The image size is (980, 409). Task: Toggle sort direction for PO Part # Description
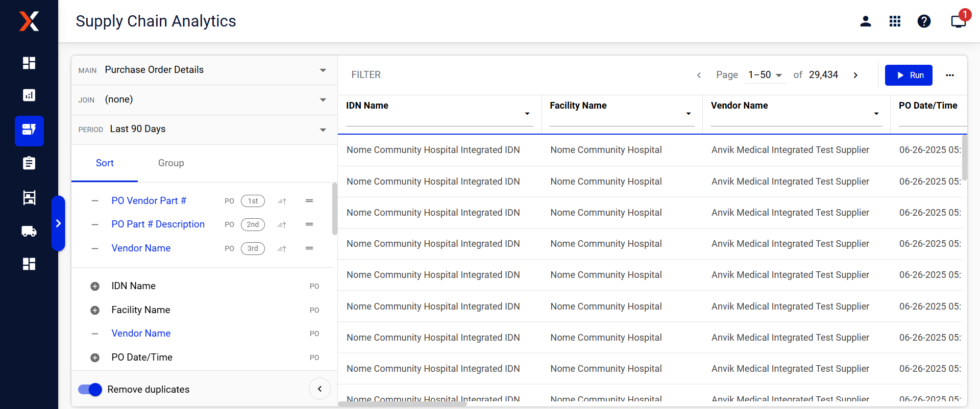[x=282, y=225]
